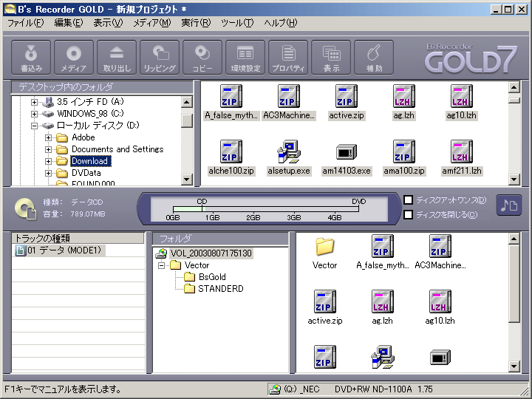
Task: Click the music/data track mode icon button
Action: tap(508, 205)
